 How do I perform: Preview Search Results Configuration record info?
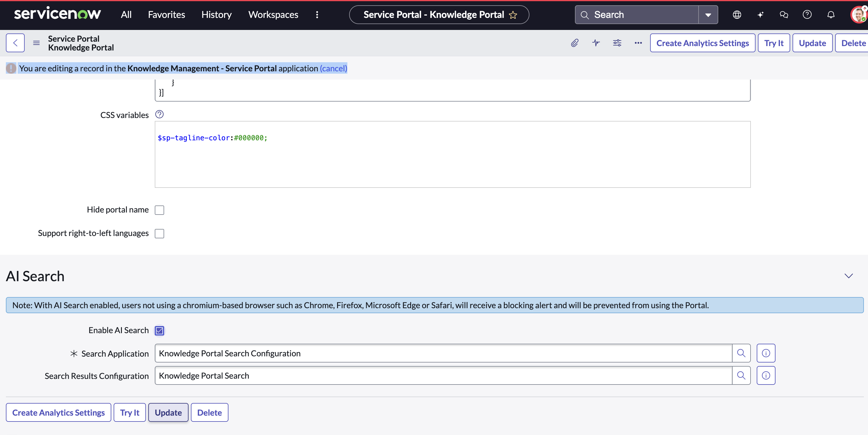[x=766, y=375]
